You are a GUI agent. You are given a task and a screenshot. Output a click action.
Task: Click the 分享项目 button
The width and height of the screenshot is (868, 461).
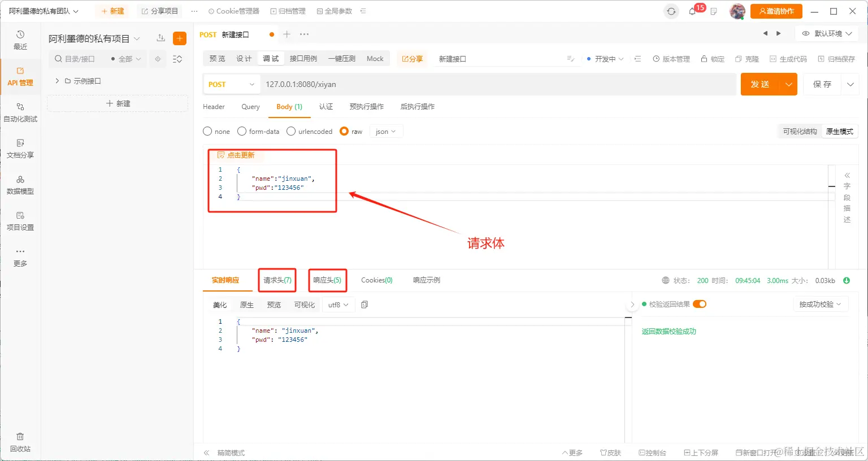tap(160, 11)
